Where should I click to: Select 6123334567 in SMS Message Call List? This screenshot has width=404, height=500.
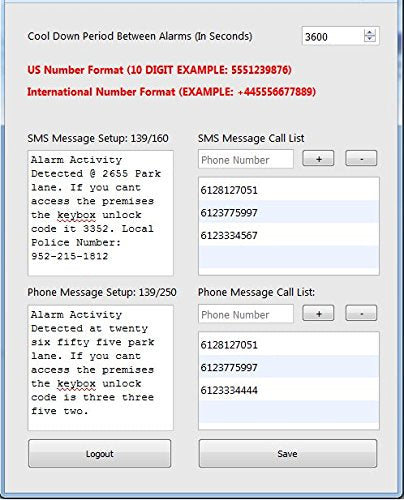tap(289, 235)
